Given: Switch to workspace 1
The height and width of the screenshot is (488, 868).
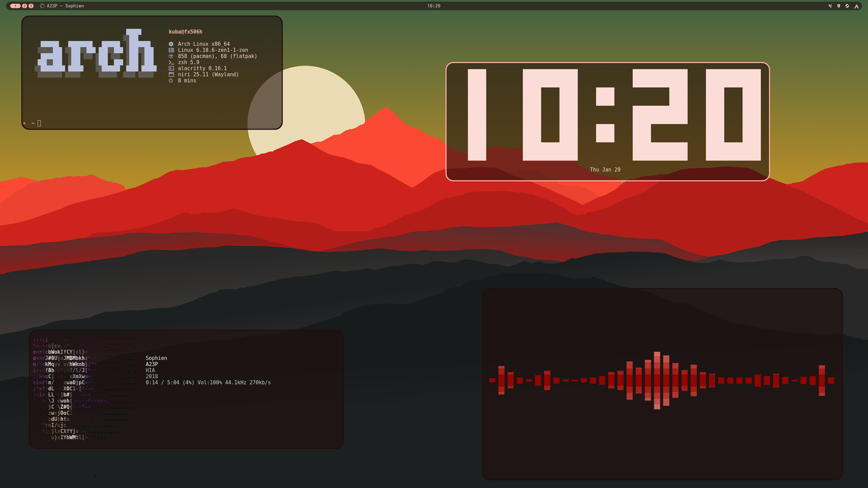Looking at the screenshot, I should click(x=15, y=6).
